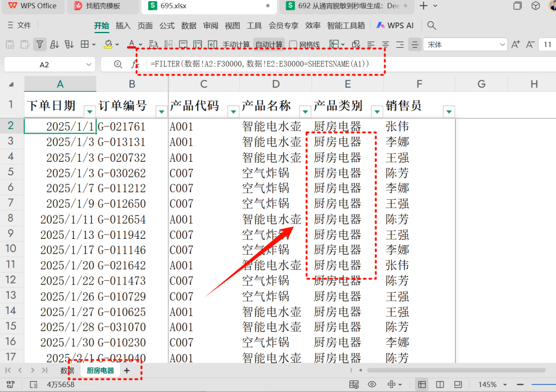Open filter dropdown for 订单编号 column
This screenshot has height=392, width=556.
point(162,112)
